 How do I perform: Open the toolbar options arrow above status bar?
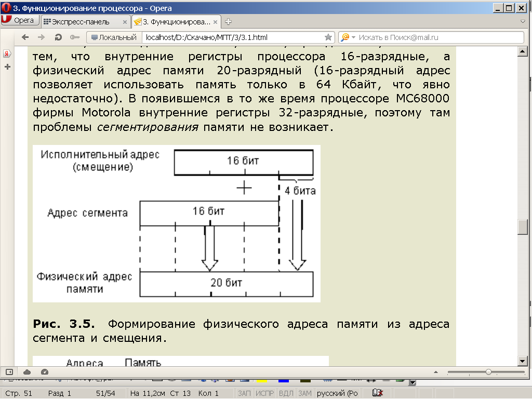(x=413, y=383)
